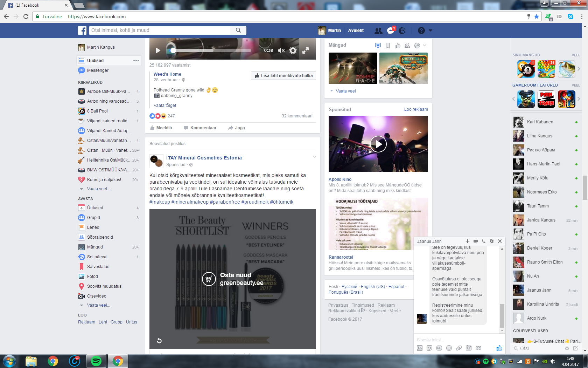
Task: Open the quick help question mark icon
Action: (x=421, y=30)
